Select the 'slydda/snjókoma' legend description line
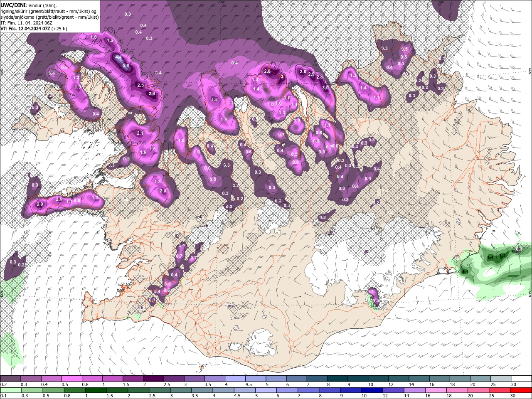The height and width of the screenshot is (399, 532). coord(49,17)
